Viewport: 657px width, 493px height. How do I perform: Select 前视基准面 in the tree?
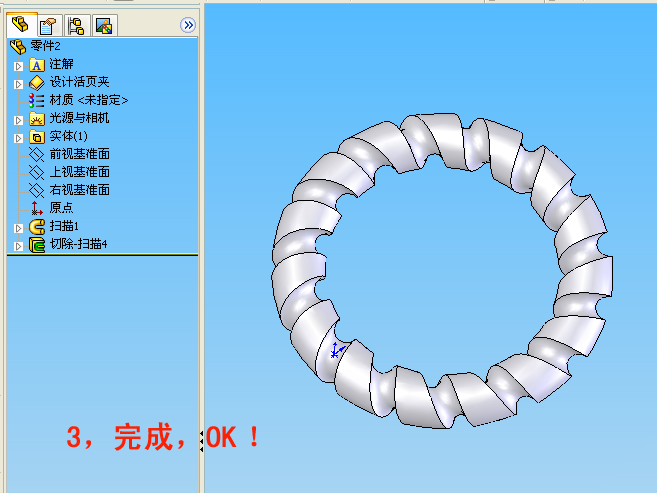click(x=80, y=154)
